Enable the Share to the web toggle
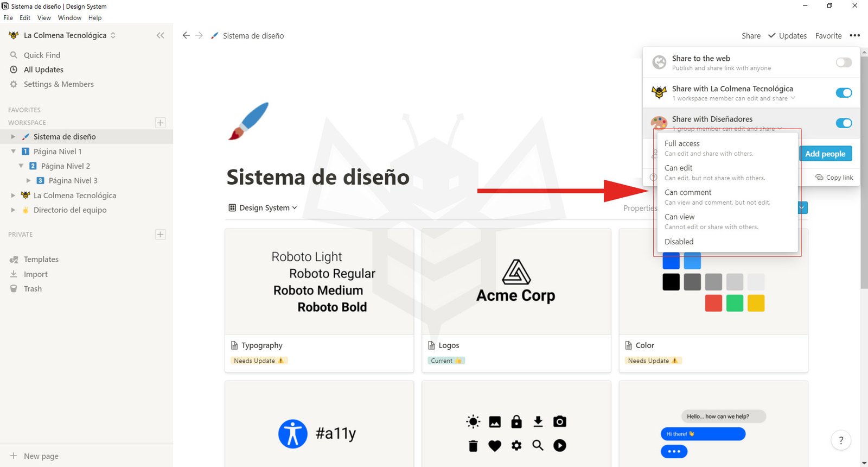Screen dimensions: 868x467 (x=844, y=62)
